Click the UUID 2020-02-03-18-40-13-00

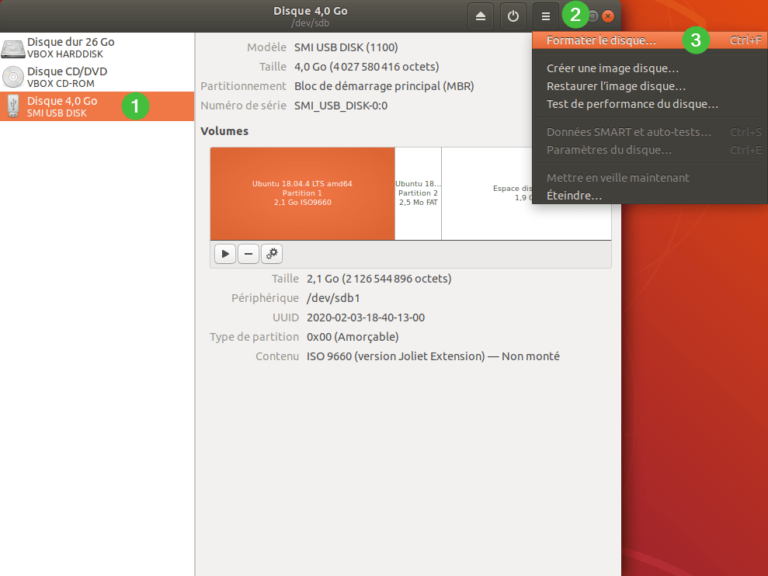(x=365, y=317)
